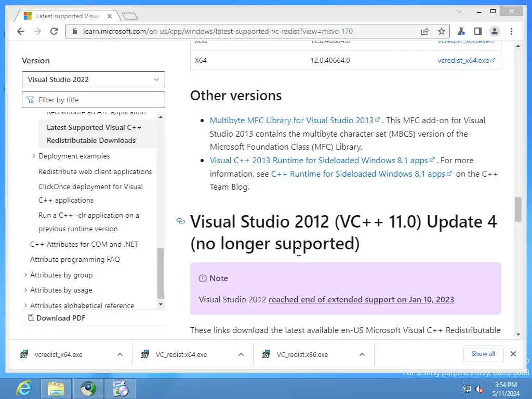Open the taskbar clock and date

(x=506, y=389)
